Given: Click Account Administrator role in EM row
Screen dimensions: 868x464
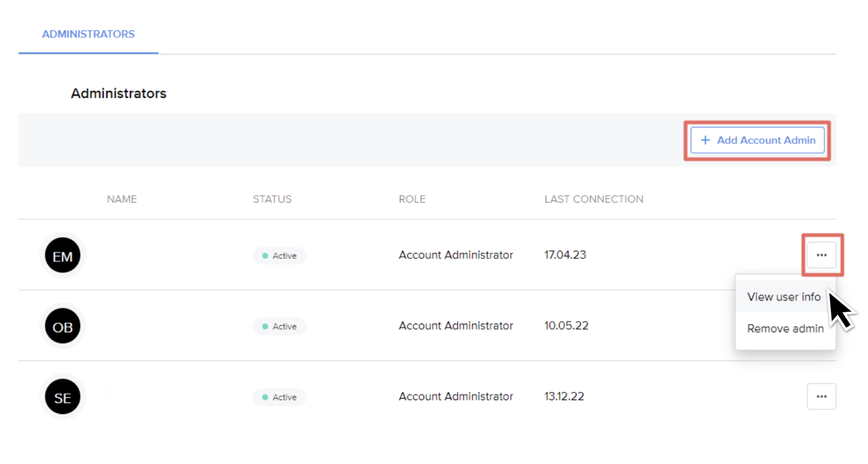Looking at the screenshot, I should coord(456,255).
